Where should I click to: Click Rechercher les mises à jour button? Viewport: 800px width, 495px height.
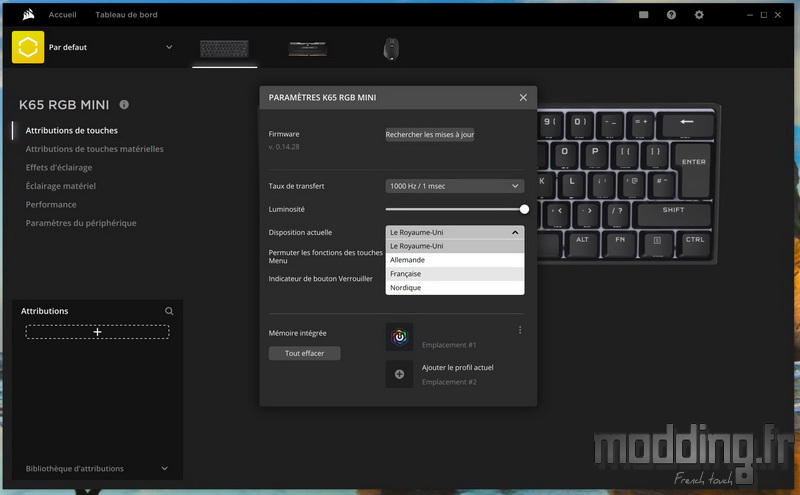tap(430, 135)
